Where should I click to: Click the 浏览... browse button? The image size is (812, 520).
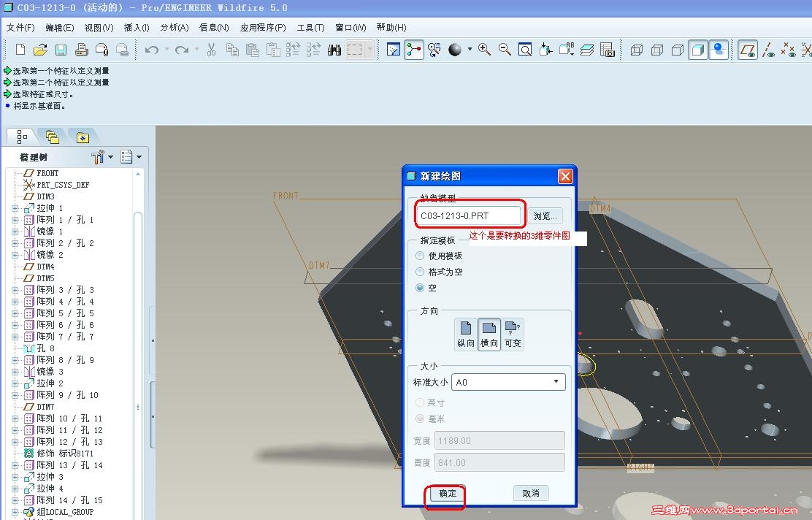pos(545,216)
